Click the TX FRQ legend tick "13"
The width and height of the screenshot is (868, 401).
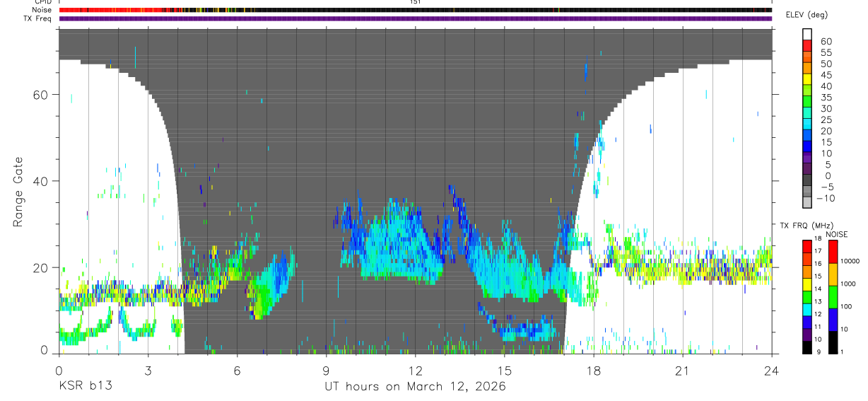[819, 302]
